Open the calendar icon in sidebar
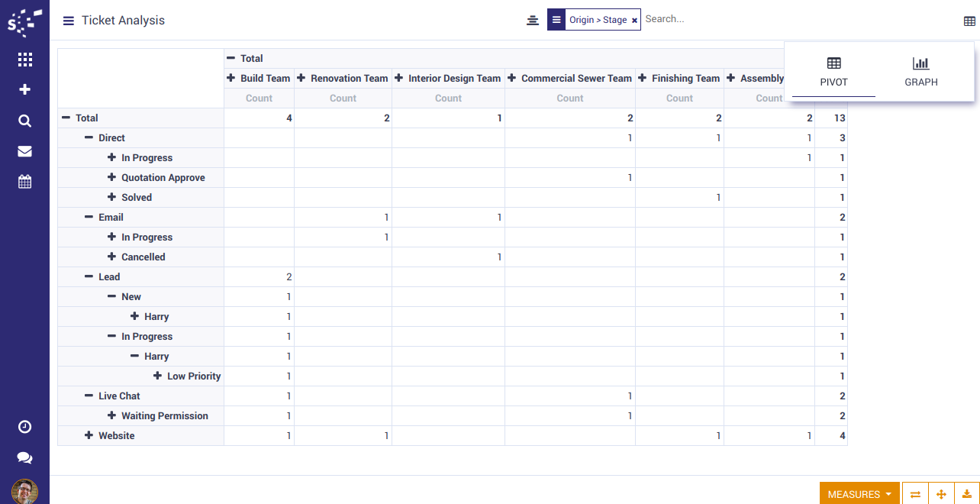Image resolution: width=980 pixels, height=504 pixels. tap(24, 182)
